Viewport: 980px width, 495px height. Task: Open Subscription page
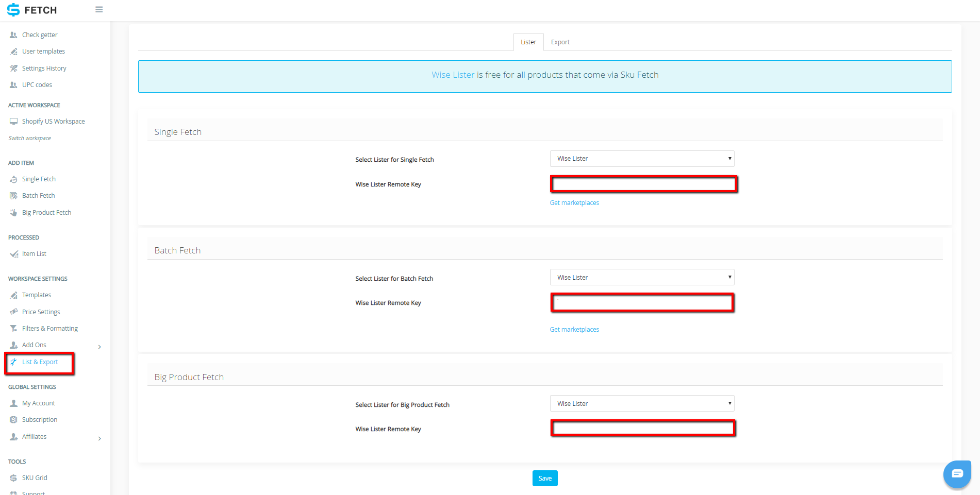(40, 420)
